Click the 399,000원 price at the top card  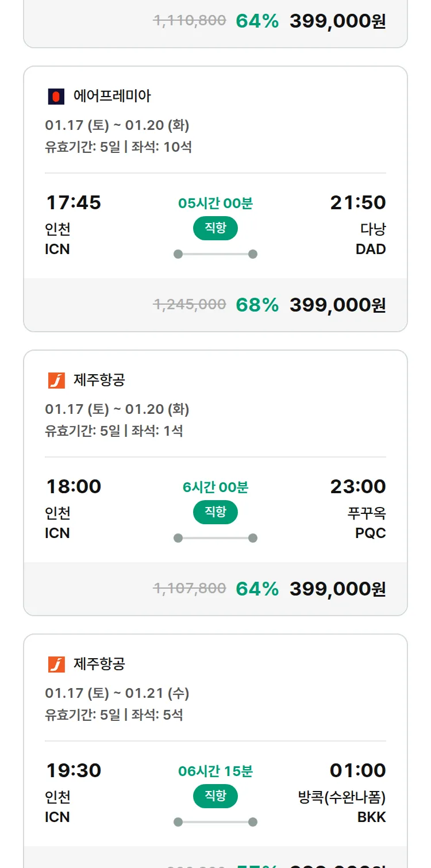coord(337,21)
